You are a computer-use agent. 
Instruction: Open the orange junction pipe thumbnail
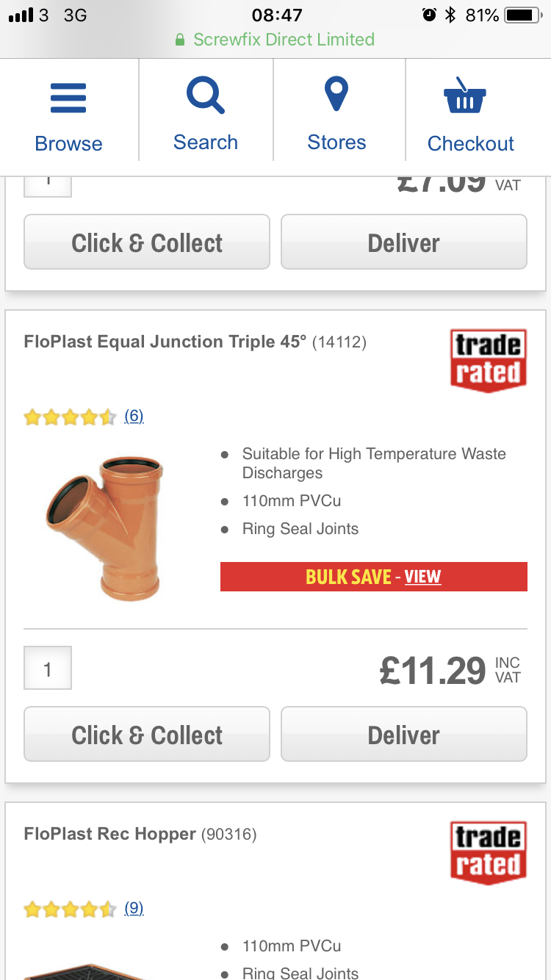pos(104,526)
